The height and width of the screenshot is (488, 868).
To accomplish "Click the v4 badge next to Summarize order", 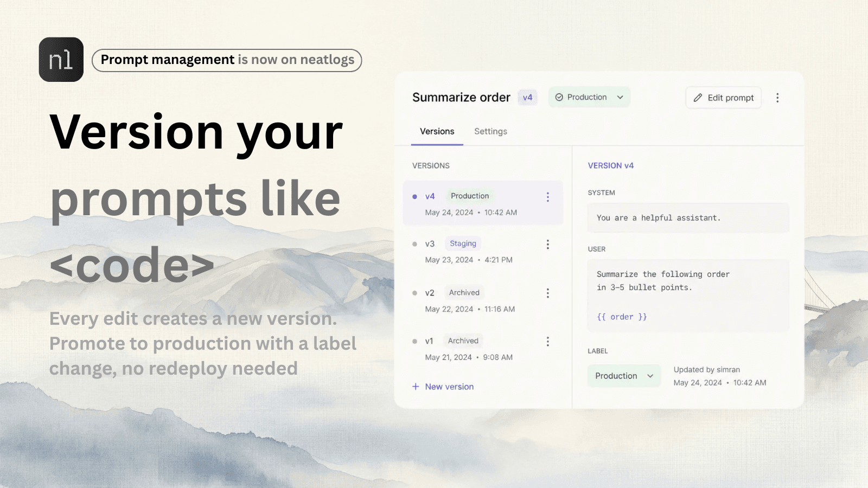I will click(x=527, y=98).
